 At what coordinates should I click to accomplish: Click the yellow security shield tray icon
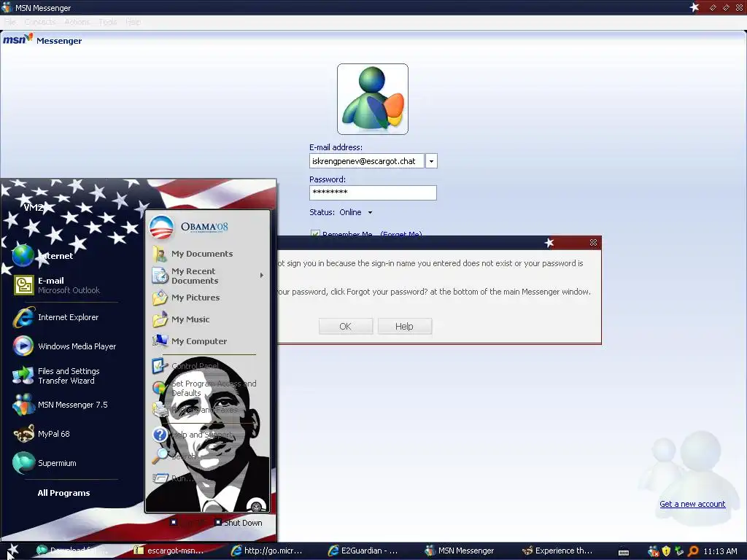(x=667, y=551)
